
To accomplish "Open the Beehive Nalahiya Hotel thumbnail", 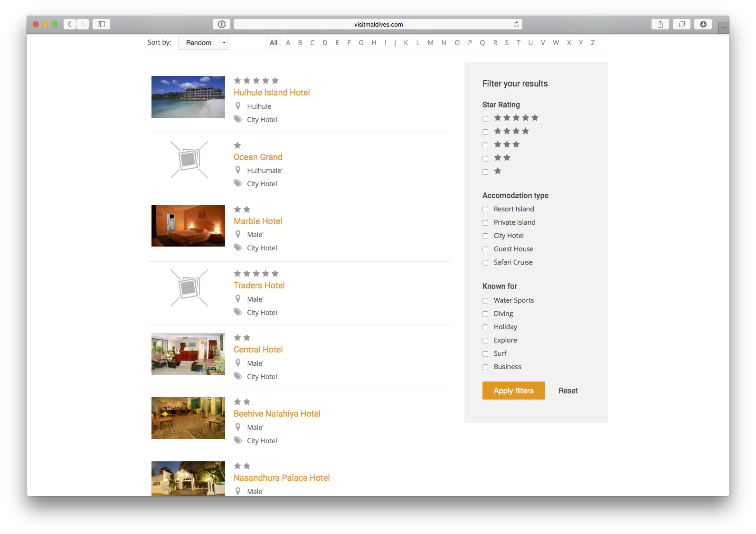I will pyautogui.click(x=188, y=418).
